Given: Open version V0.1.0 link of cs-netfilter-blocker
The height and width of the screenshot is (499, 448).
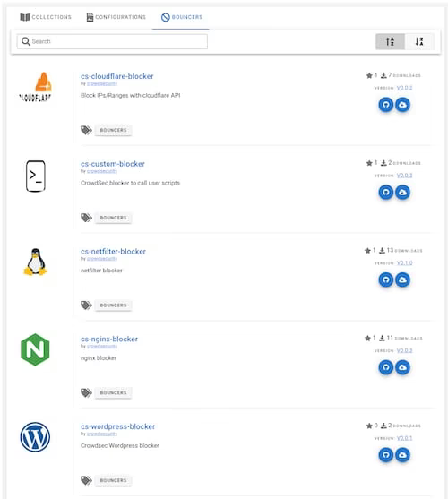Looking at the screenshot, I should 404,262.
